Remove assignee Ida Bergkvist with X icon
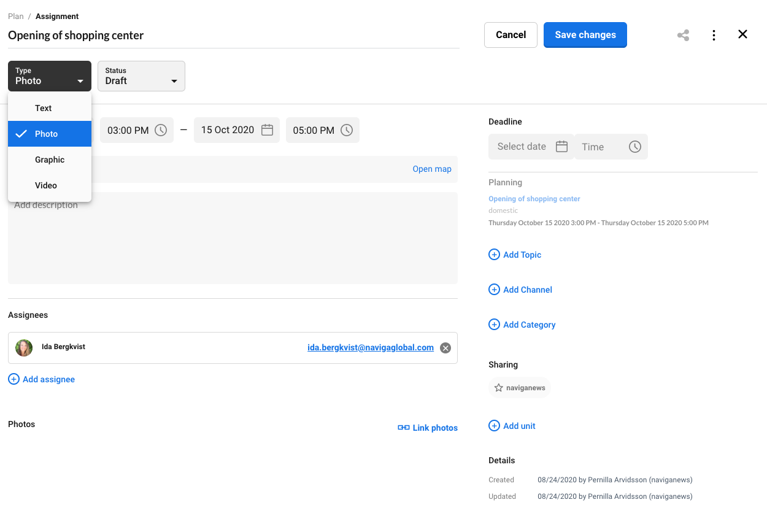 point(445,348)
